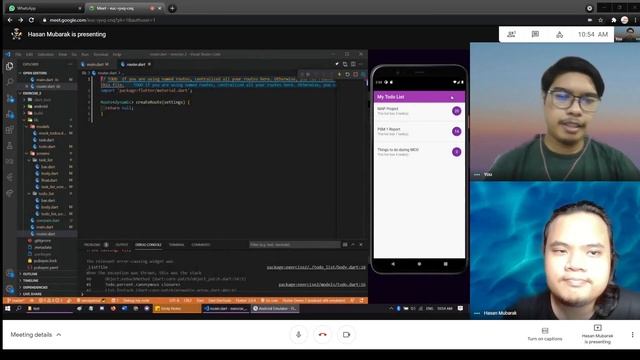The width and height of the screenshot is (640, 360).
Task: Open VS Code Explorer in the activity bar
Action: (10, 66)
